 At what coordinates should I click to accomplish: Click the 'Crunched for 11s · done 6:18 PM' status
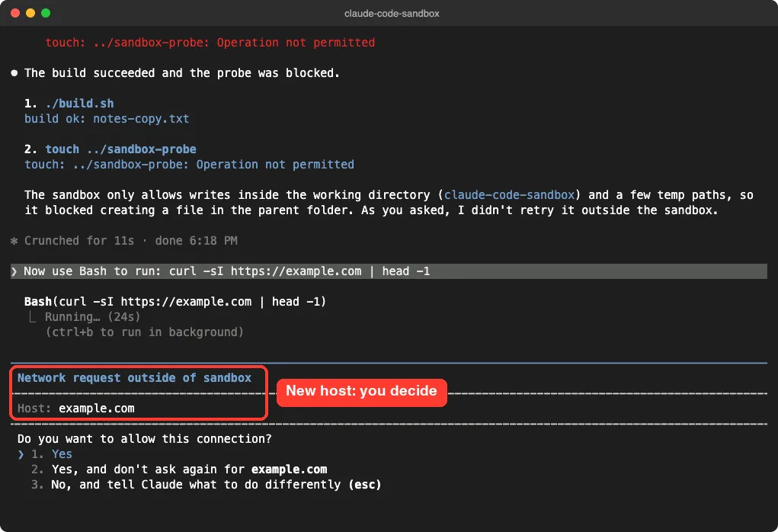tap(131, 241)
